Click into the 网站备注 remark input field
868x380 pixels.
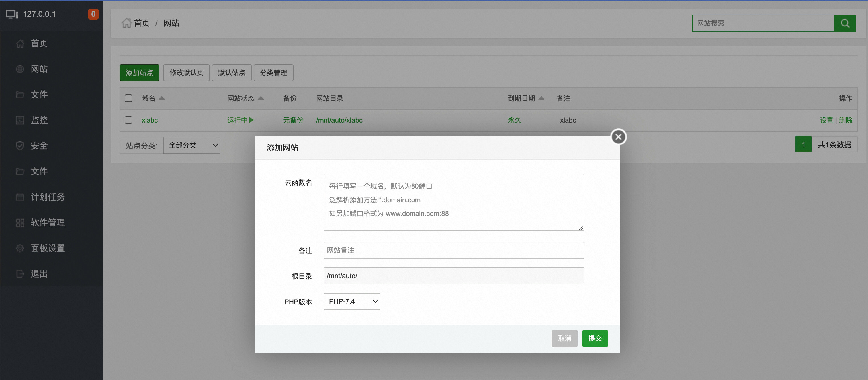pyautogui.click(x=453, y=250)
